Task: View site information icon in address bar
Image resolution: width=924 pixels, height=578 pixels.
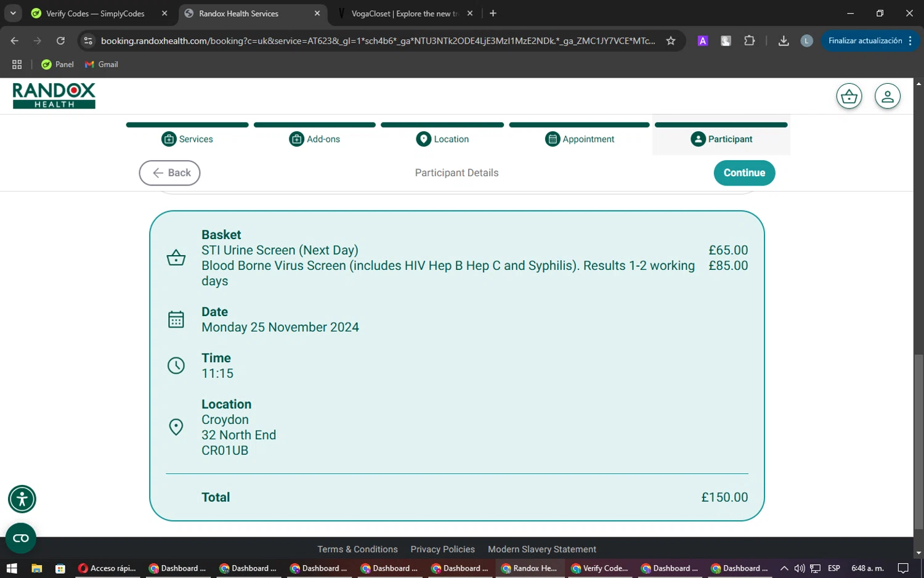Action: point(88,41)
